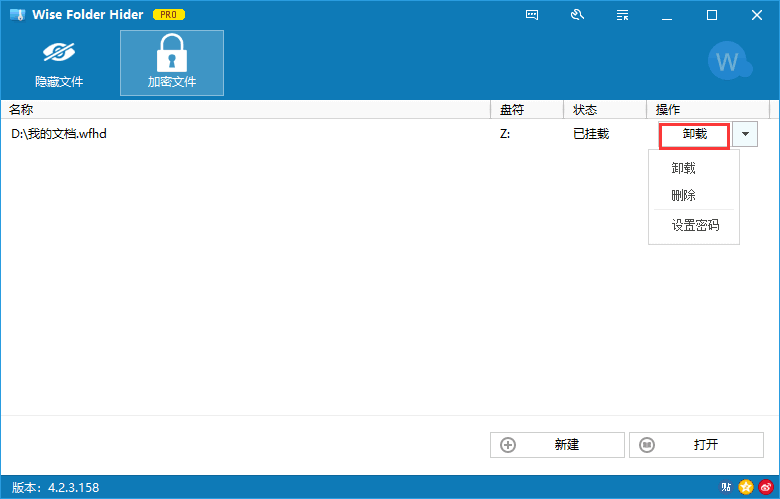Switch to the 加密文件 (Encrypt File) tab
Image resolution: width=780 pixels, height=499 pixels.
pos(172,63)
